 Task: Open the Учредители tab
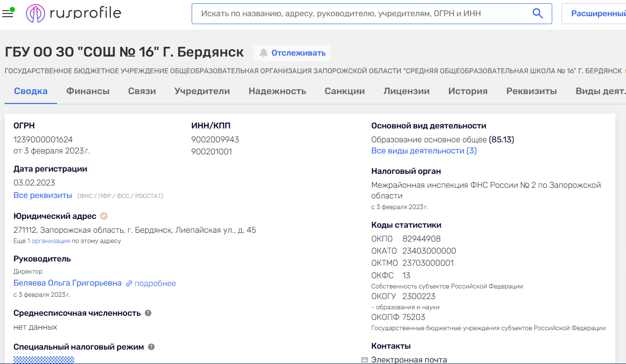tap(202, 91)
